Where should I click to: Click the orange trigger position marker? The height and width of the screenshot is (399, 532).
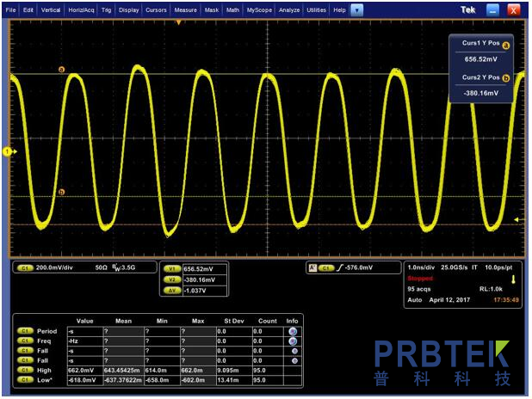(178, 22)
